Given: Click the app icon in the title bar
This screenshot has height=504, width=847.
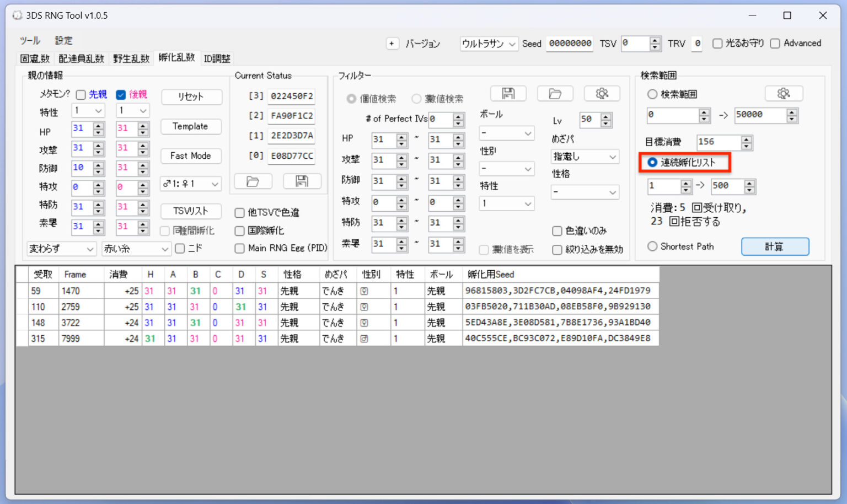Looking at the screenshot, I should (x=17, y=15).
